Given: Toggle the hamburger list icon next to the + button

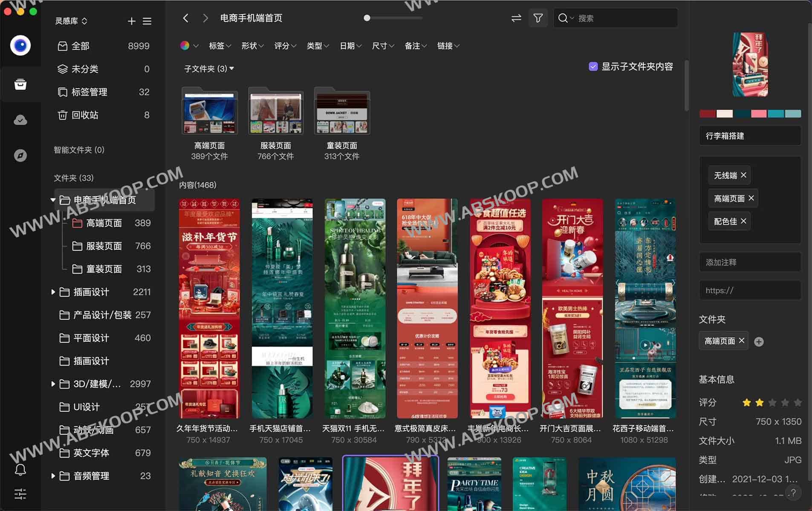Looking at the screenshot, I should (x=147, y=21).
